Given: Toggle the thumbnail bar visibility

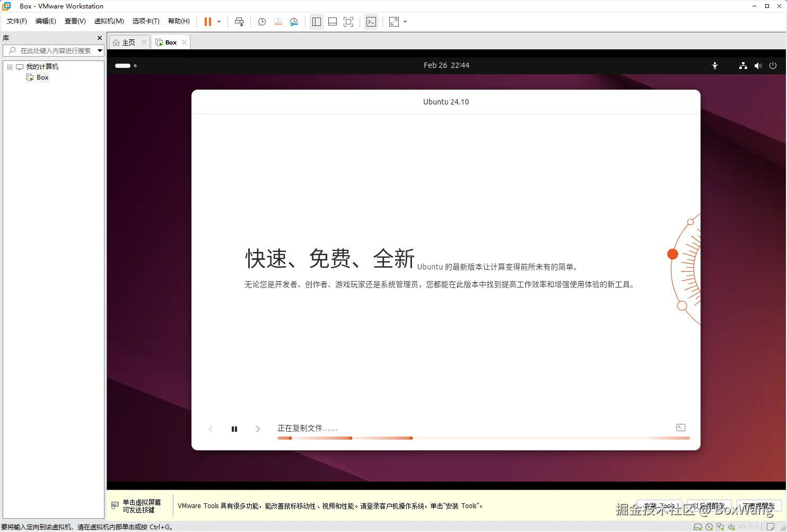Looking at the screenshot, I should pos(333,22).
